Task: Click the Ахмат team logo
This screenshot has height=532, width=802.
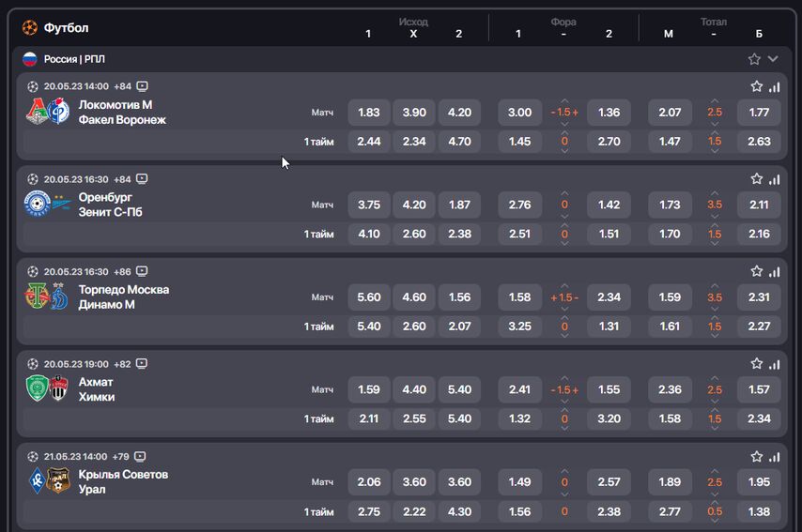Action: (x=38, y=388)
